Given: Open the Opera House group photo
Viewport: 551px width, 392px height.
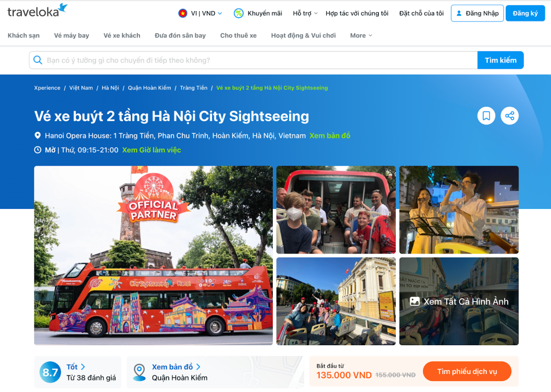Looking at the screenshot, I should pyautogui.click(x=336, y=301).
